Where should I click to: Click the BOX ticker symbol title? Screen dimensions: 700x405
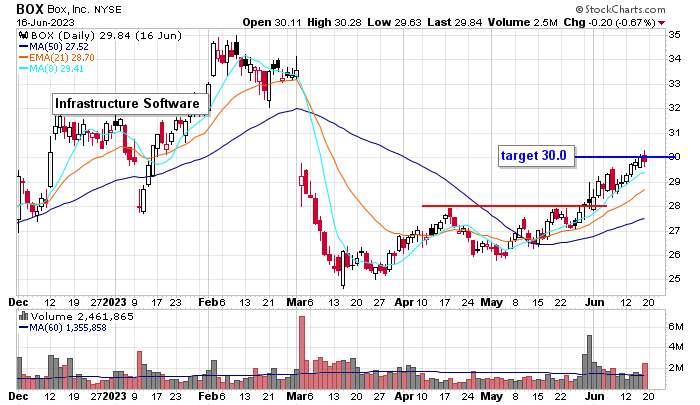[30, 8]
